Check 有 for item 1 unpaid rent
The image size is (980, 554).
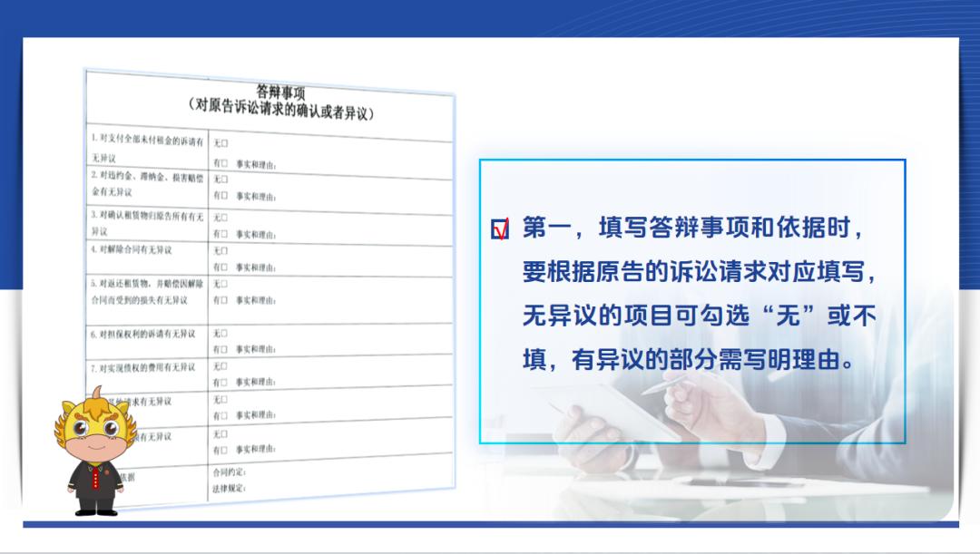tap(224, 164)
